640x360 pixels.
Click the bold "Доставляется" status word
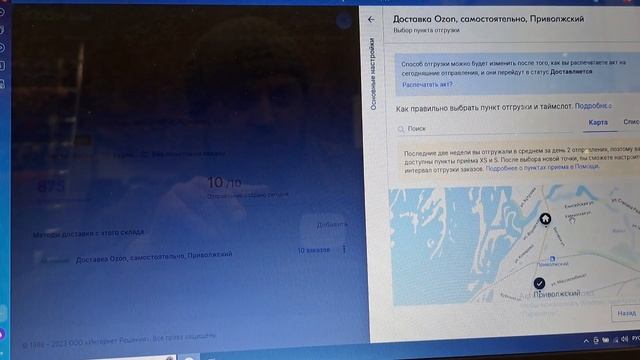point(571,72)
